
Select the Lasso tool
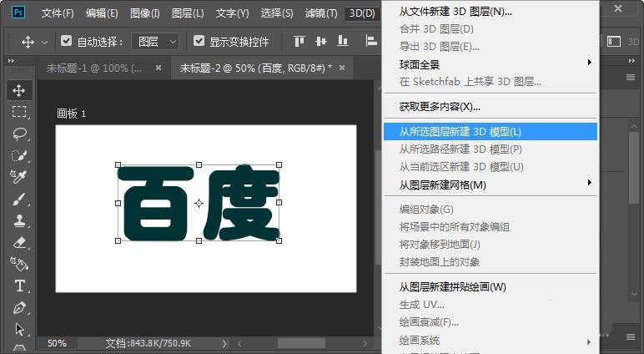coord(19,134)
